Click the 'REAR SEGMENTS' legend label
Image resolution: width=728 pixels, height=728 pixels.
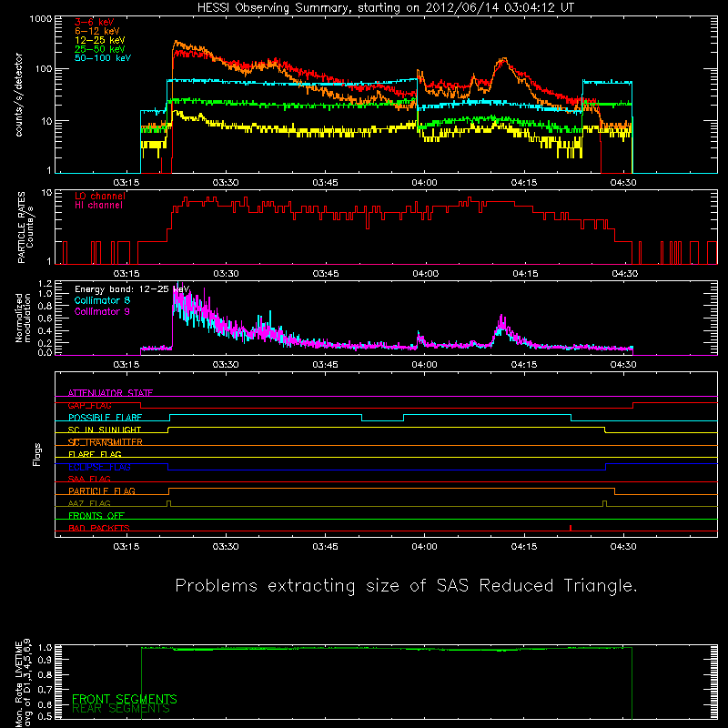coord(121,709)
